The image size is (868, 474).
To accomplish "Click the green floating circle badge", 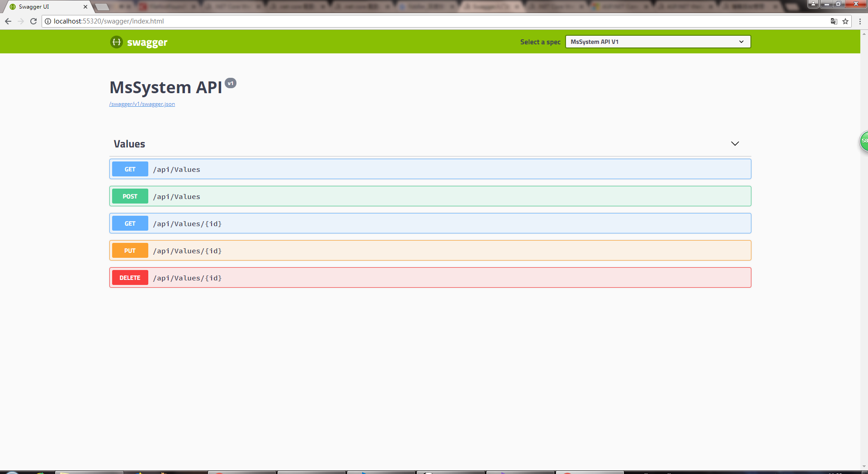I will tap(864, 141).
